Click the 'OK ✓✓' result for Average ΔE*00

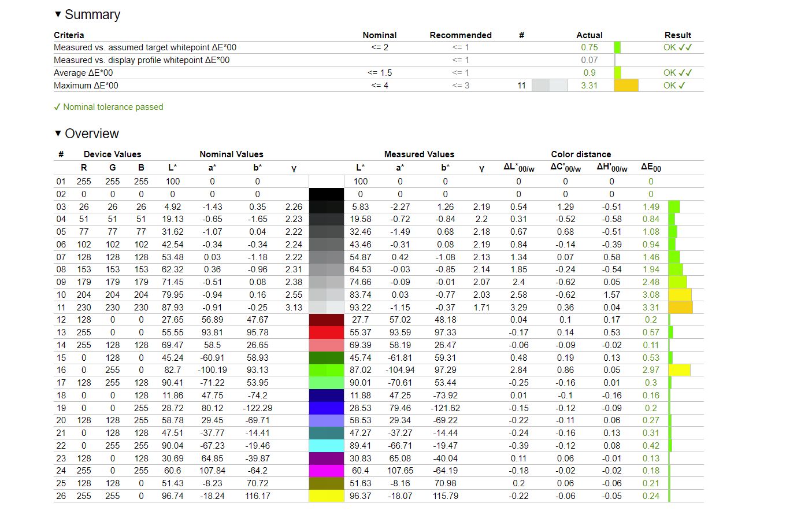677,73
